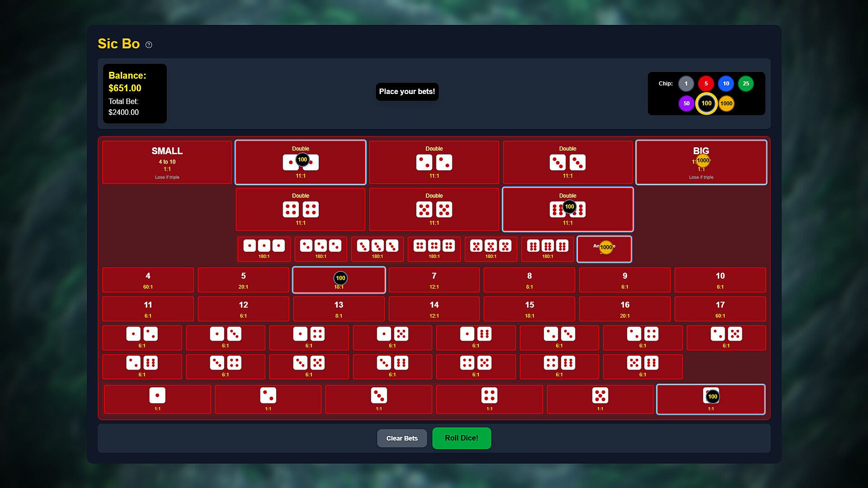Select the gray 1 chip

pos(686,84)
